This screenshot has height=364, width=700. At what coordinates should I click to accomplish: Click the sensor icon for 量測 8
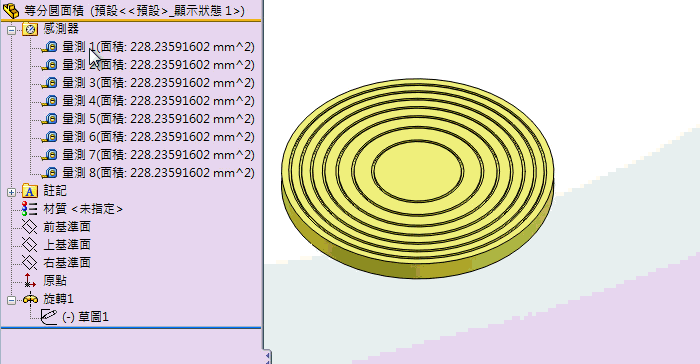pos(50,173)
